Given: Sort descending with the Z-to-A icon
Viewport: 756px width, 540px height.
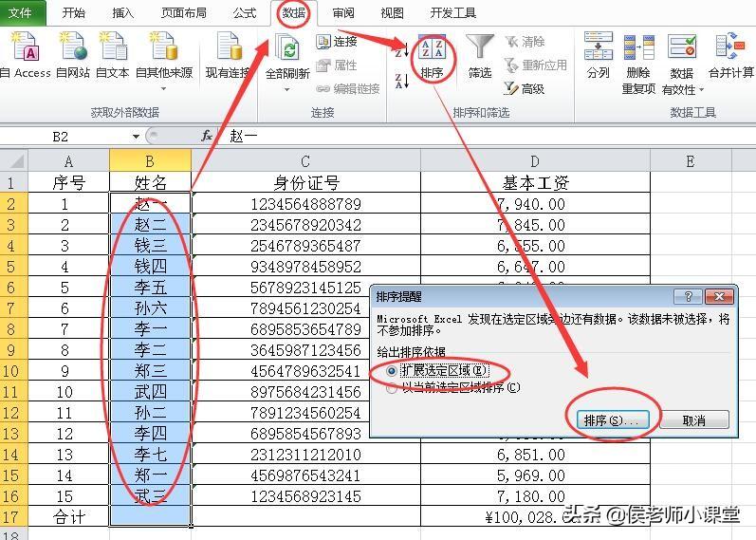Looking at the screenshot, I should coord(401,81).
